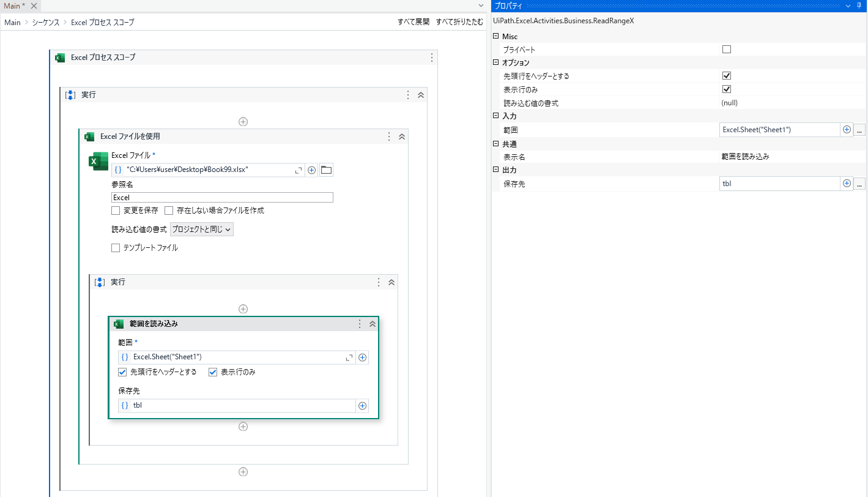The image size is (868, 497).
Task: Click the sequence icon of inner 実行
Action: pos(100,282)
